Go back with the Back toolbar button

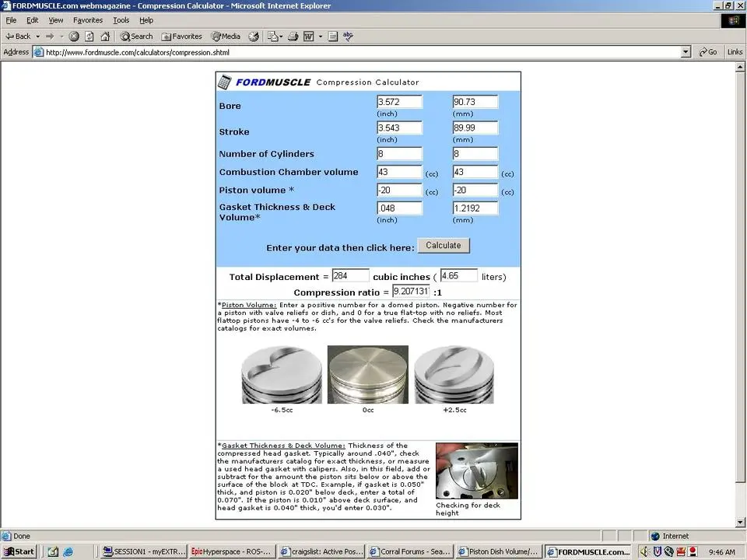tap(18, 37)
